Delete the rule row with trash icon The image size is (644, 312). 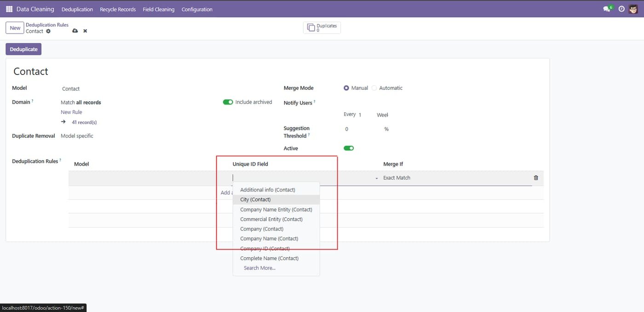pos(536,178)
